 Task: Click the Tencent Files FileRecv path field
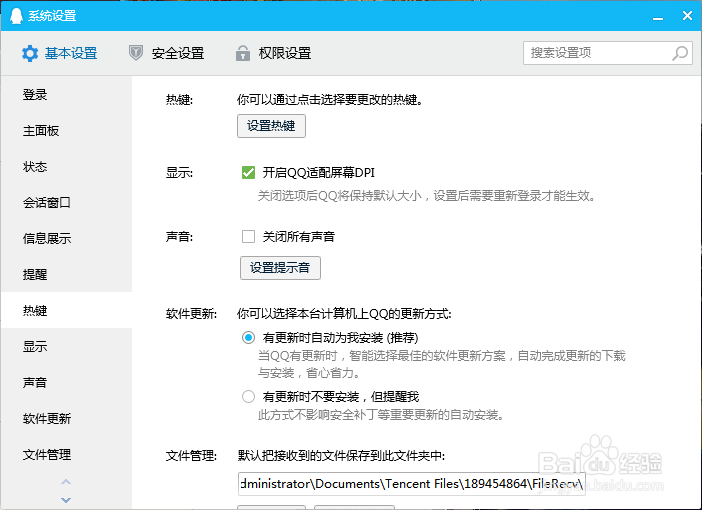coord(412,484)
